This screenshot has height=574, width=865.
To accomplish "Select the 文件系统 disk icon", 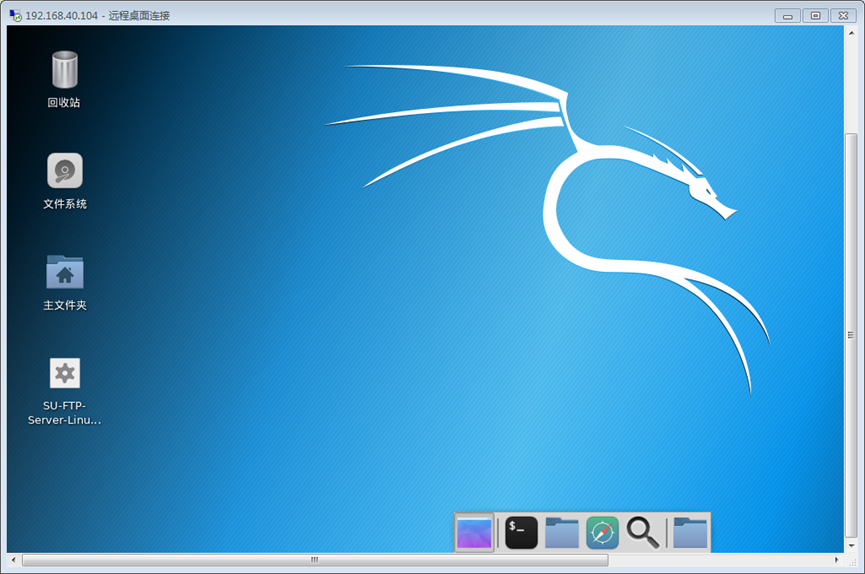I will pos(65,171).
